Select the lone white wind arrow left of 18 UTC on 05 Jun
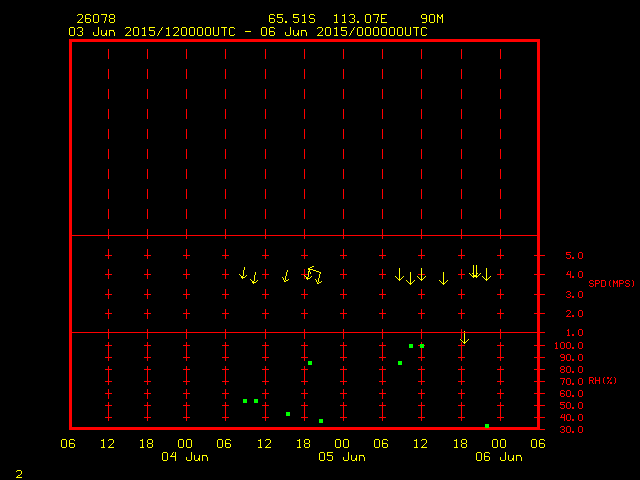The height and width of the screenshot is (480, 640). coord(444,279)
